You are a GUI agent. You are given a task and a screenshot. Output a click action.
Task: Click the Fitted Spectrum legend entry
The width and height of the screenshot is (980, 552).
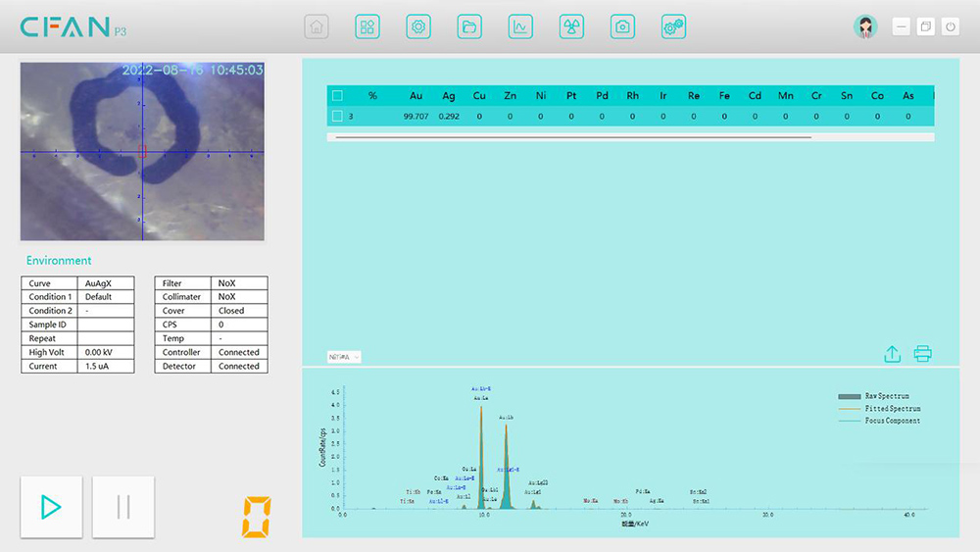pyautogui.click(x=879, y=409)
